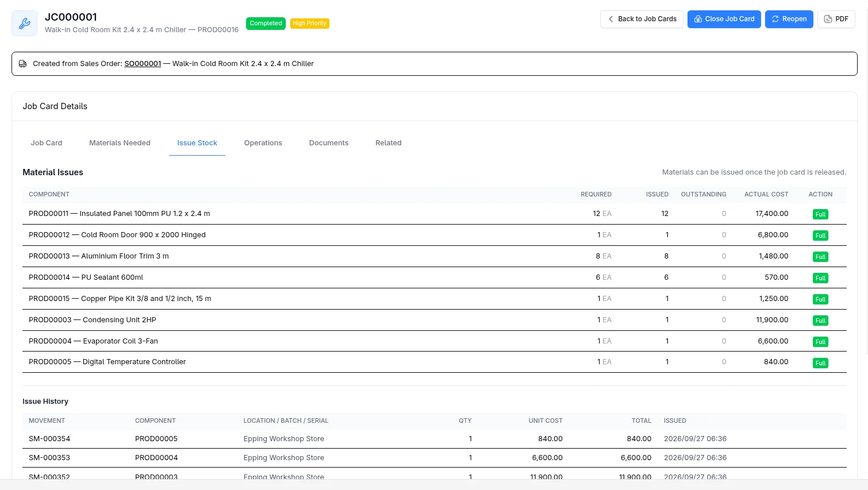Reopen the job card
868x490 pixels.
pyautogui.click(x=789, y=19)
